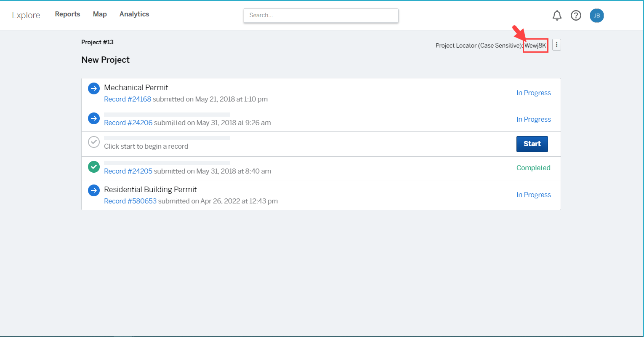Click inside the Search field
The width and height of the screenshot is (644, 337).
point(321,15)
